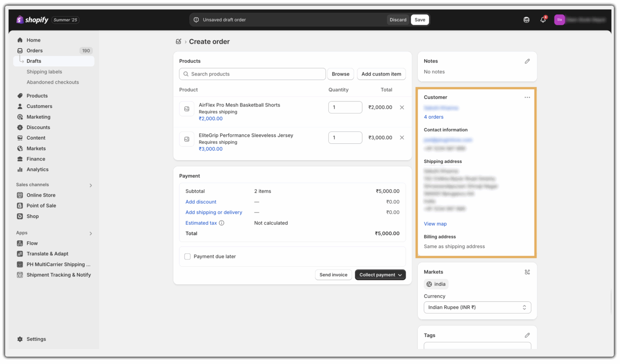Image resolution: width=620 pixels, height=364 pixels.
Task: Click the ₹3,000.00 price link under EliteGrip jersey
Action: click(x=211, y=149)
